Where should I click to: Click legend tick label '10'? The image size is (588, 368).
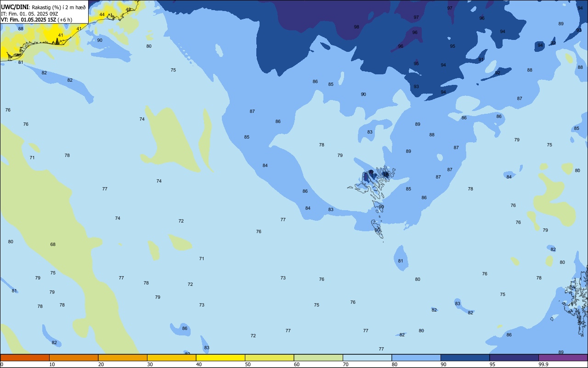pos(52,364)
